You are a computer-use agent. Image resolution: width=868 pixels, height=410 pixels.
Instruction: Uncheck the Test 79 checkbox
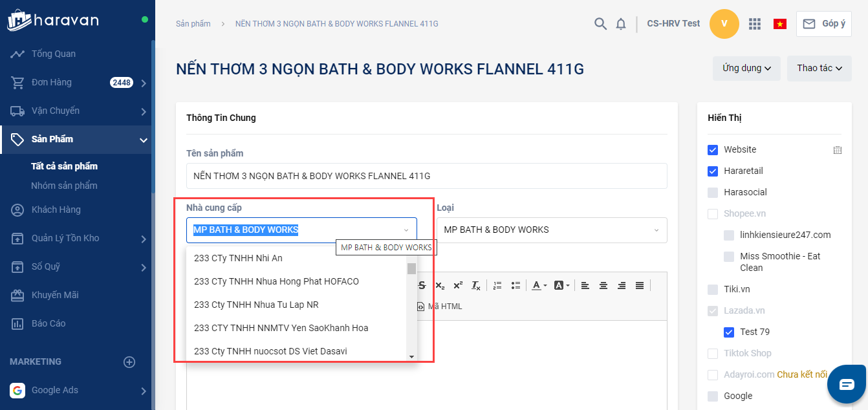click(x=729, y=332)
